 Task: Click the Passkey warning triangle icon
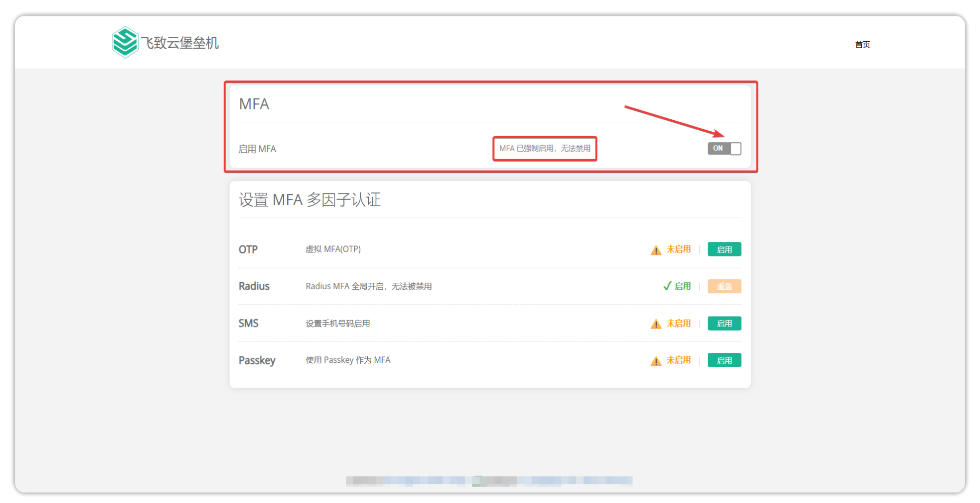pos(655,361)
